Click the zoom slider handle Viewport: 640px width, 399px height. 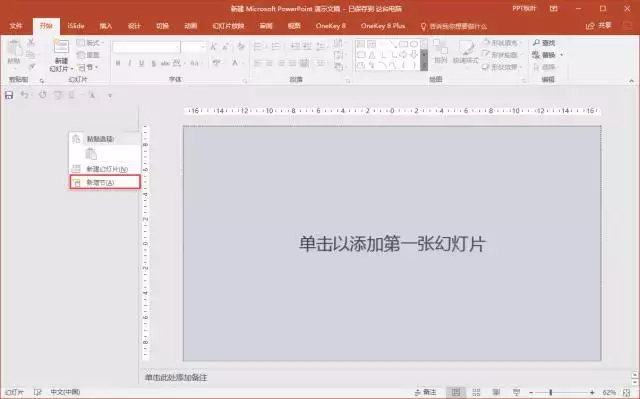pyautogui.click(x=551, y=392)
